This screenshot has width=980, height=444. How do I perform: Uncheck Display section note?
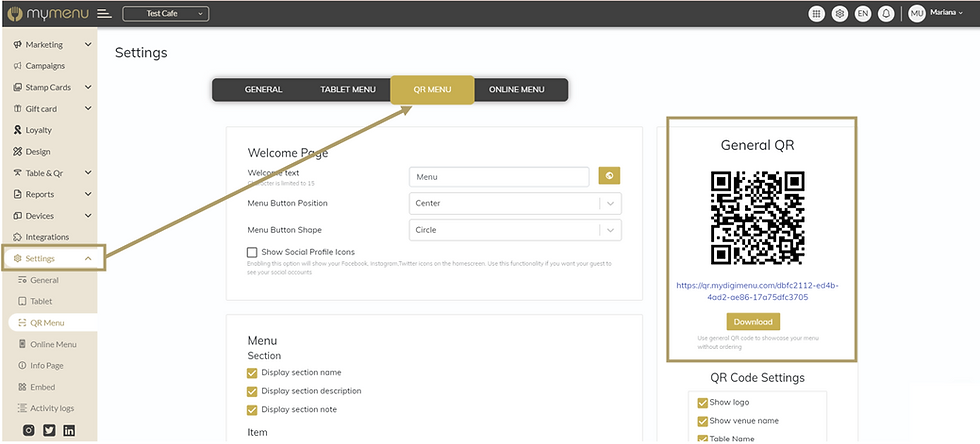252,410
